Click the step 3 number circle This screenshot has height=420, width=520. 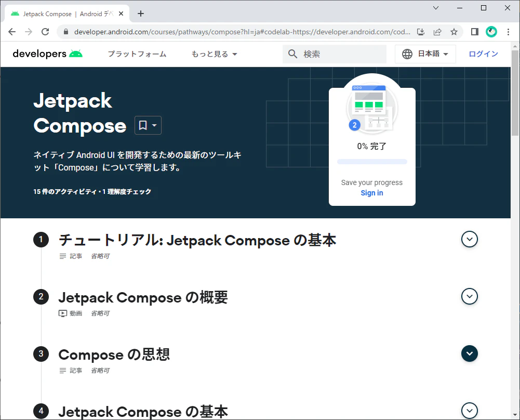click(41, 353)
